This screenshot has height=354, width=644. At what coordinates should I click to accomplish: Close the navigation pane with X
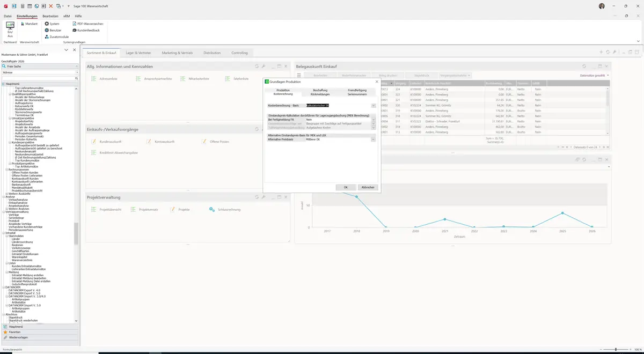pyautogui.click(x=75, y=50)
